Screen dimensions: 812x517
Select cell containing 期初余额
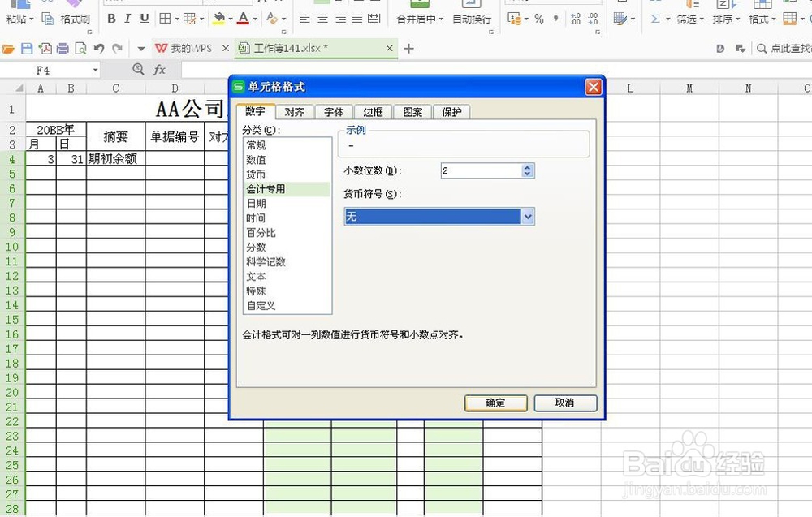115,158
